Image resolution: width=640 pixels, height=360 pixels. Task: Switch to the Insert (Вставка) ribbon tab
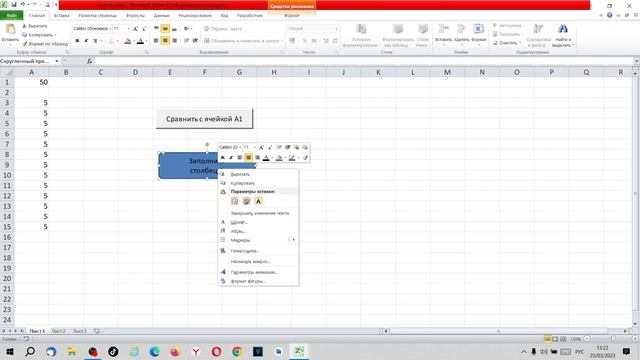pyautogui.click(x=62, y=16)
